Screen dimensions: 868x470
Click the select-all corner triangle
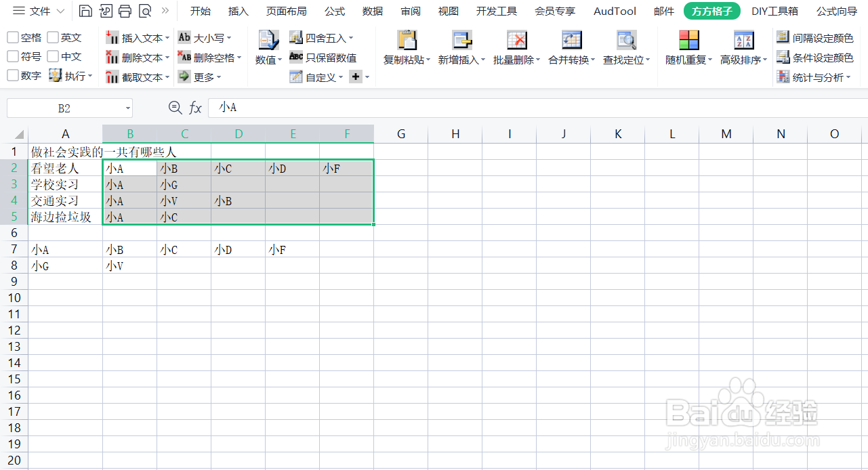coord(18,134)
